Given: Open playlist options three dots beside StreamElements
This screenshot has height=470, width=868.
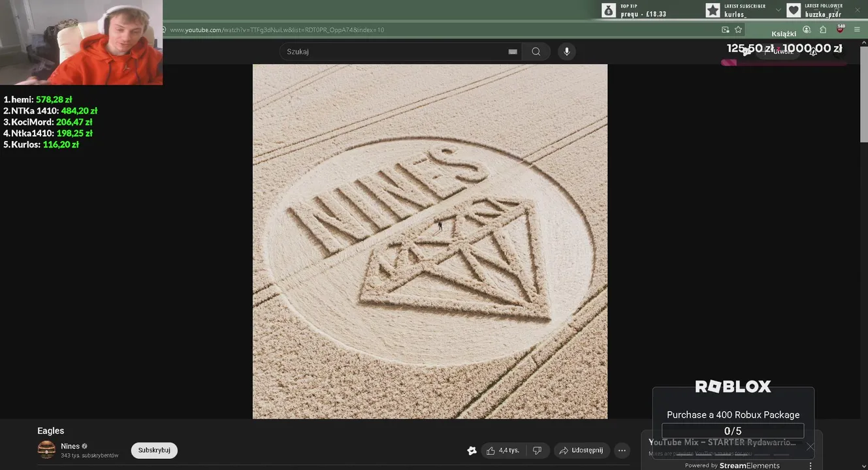Looking at the screenshot, I should pos(811,465).
